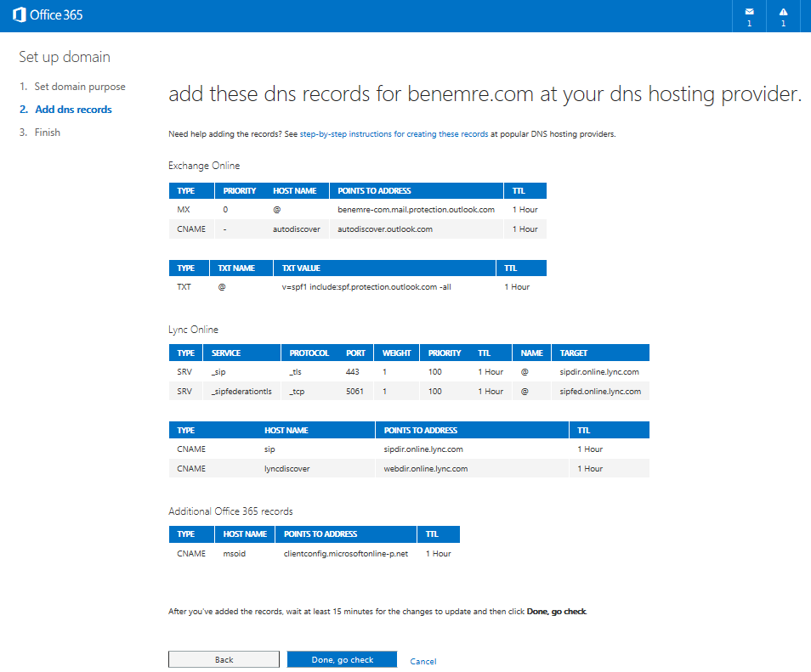
Task: Click the _sip service cell
Action: tap(218, 372)
